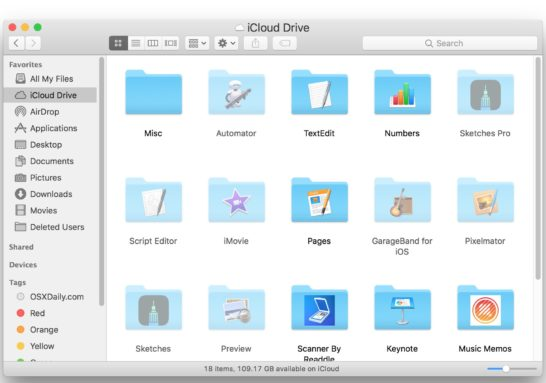The image size is (546, 383).
Task: Switch to icon view mode
Action: pos(118,43)
